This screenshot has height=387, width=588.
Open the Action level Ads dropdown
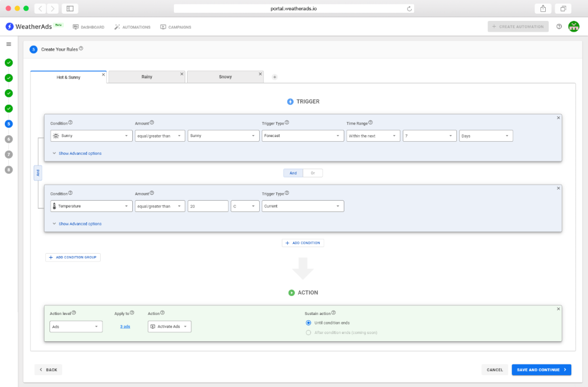coord(76,326)
